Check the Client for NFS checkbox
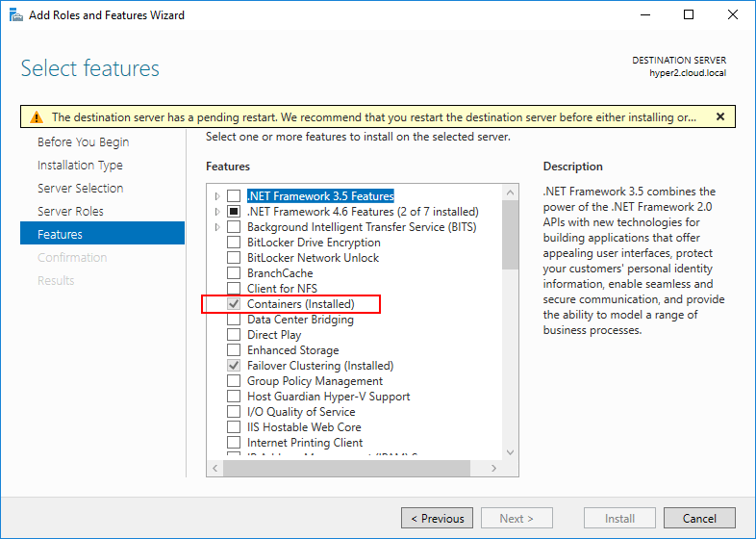 pyautogui.click(x=234, y=289)
